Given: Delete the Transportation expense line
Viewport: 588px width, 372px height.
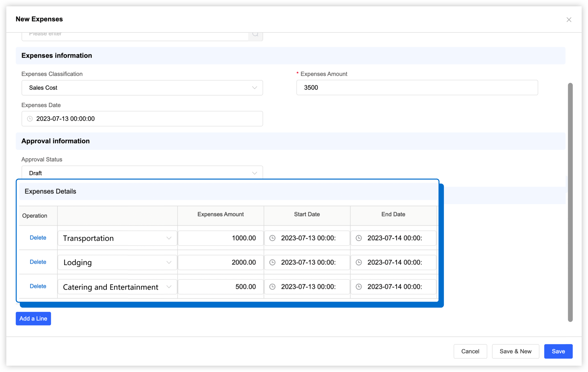Looking at the screenshot, I should point(38,238).
